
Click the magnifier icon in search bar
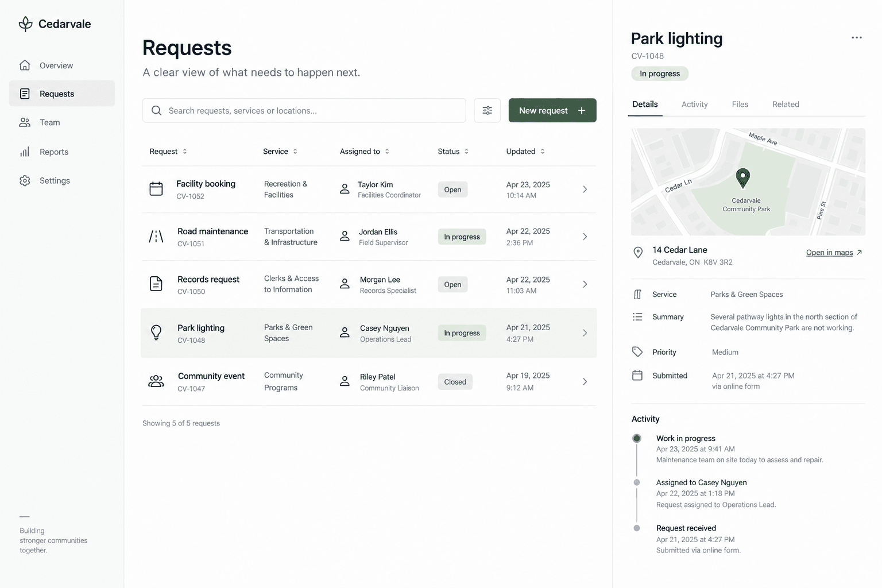(156, 110)
